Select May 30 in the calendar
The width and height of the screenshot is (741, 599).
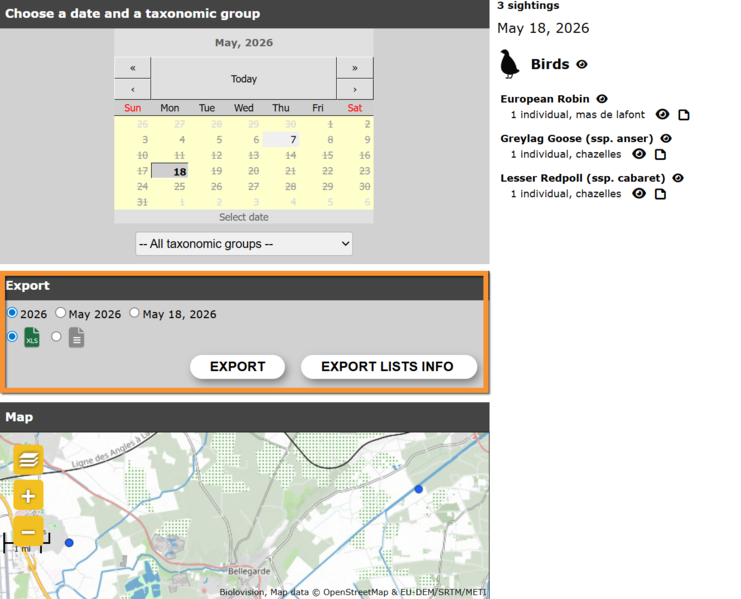pos(355,187)
